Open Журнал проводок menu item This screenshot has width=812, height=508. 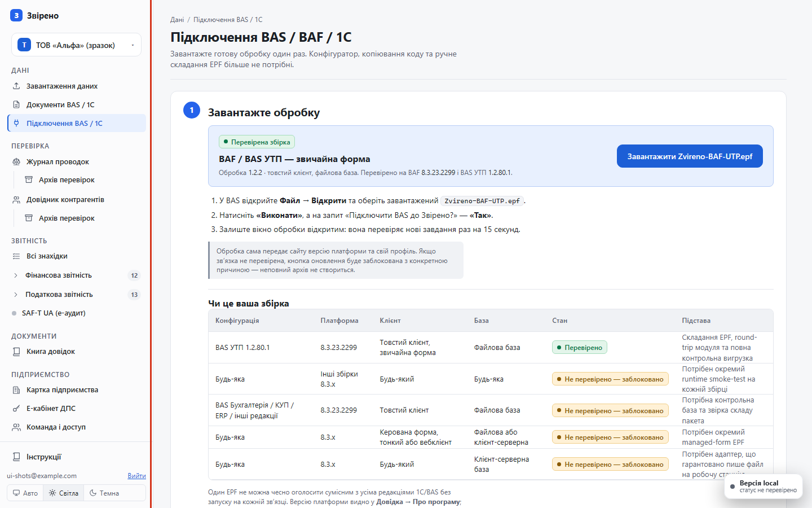point(77,162)
